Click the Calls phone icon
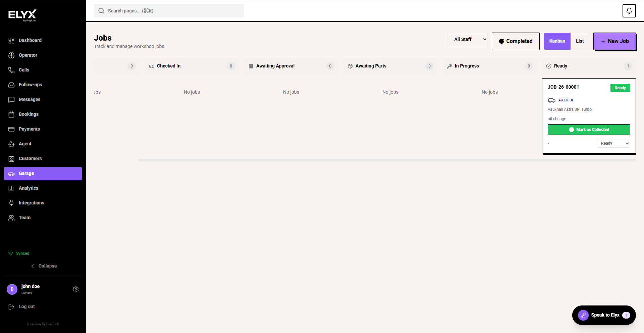 (x=11, y=70)
